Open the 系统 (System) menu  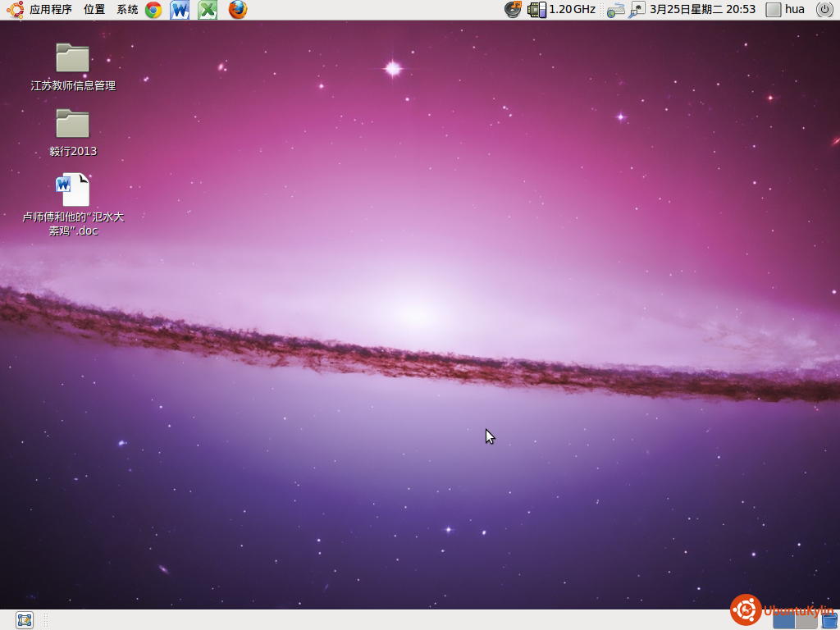click(x=127, y=10)
